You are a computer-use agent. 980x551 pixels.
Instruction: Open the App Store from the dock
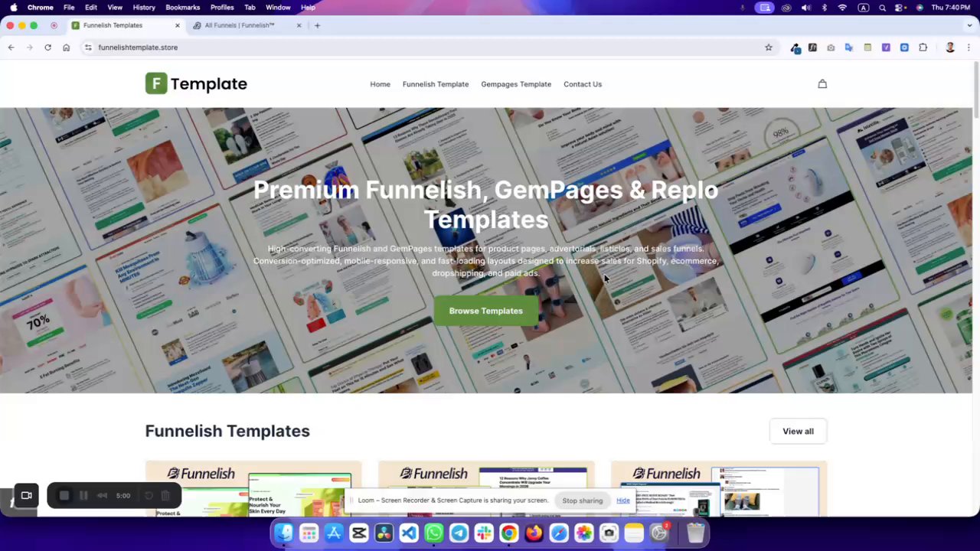pyautogui.click(x=334, y=533)
